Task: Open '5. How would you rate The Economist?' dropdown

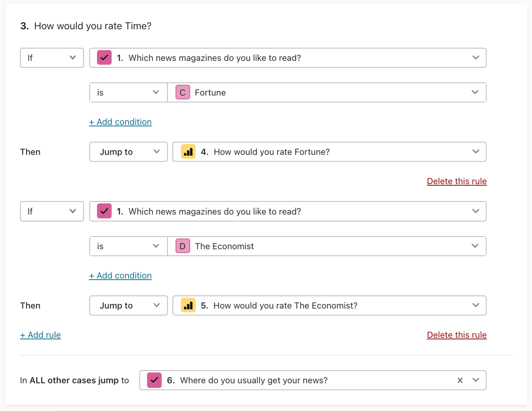Action: point(329,305)
